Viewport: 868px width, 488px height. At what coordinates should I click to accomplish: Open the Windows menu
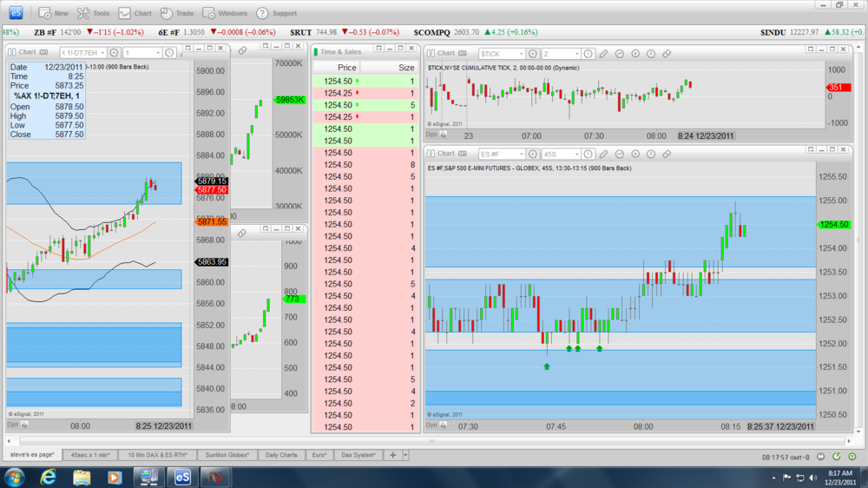[x=225, y=13]
